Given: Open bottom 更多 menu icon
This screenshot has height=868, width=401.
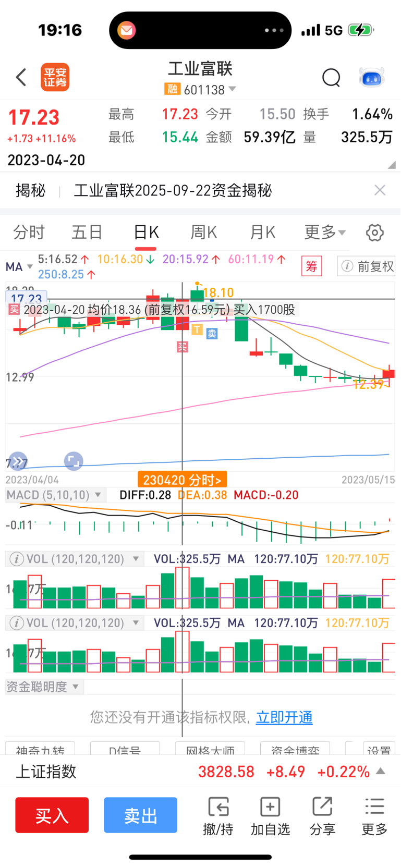Looking at the screenshot, I should [374, 816].
